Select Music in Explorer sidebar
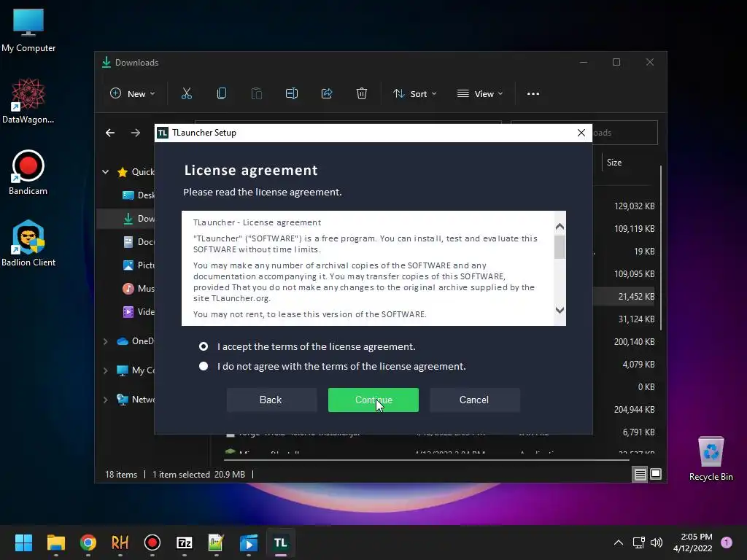 (138, 289)
